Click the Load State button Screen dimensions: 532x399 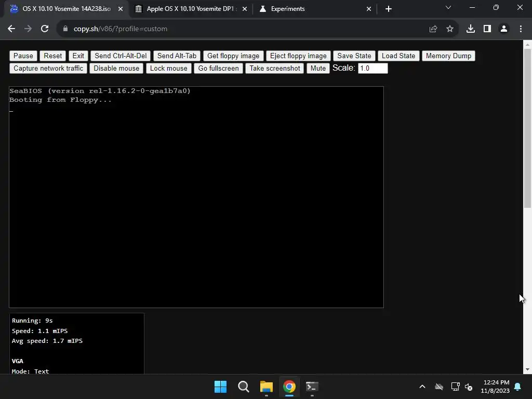pos(398,56)
